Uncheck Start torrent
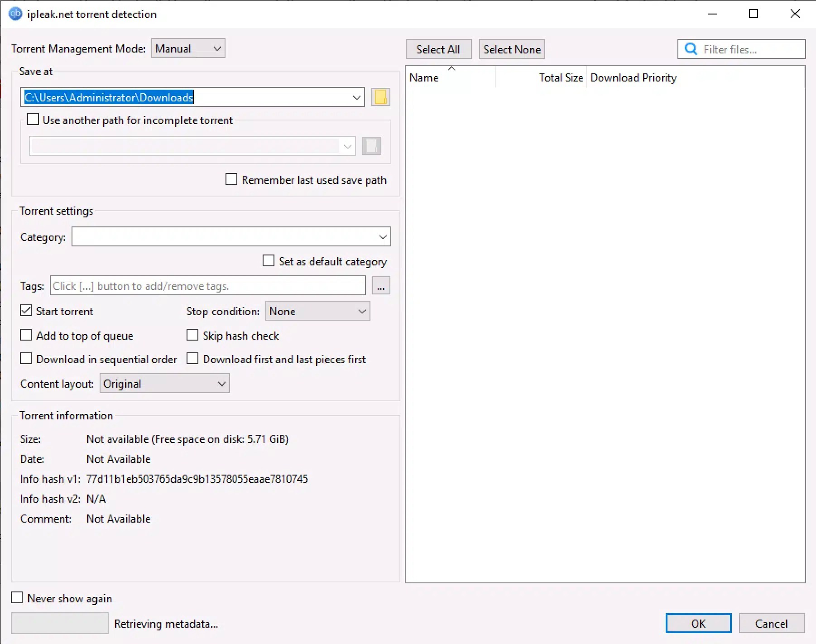This screenshot has width=816, height=644. (x=26, y=310)
